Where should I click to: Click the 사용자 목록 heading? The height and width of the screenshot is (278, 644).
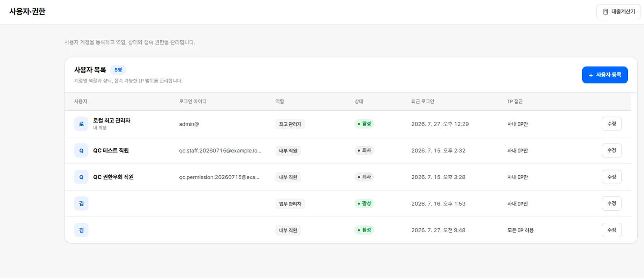tap(90, 70)
